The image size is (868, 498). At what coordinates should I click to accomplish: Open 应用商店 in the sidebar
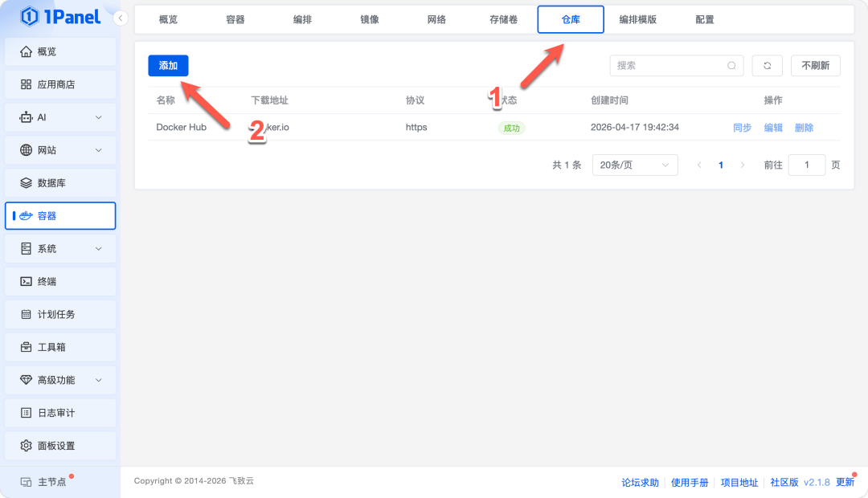coord(60,84)
